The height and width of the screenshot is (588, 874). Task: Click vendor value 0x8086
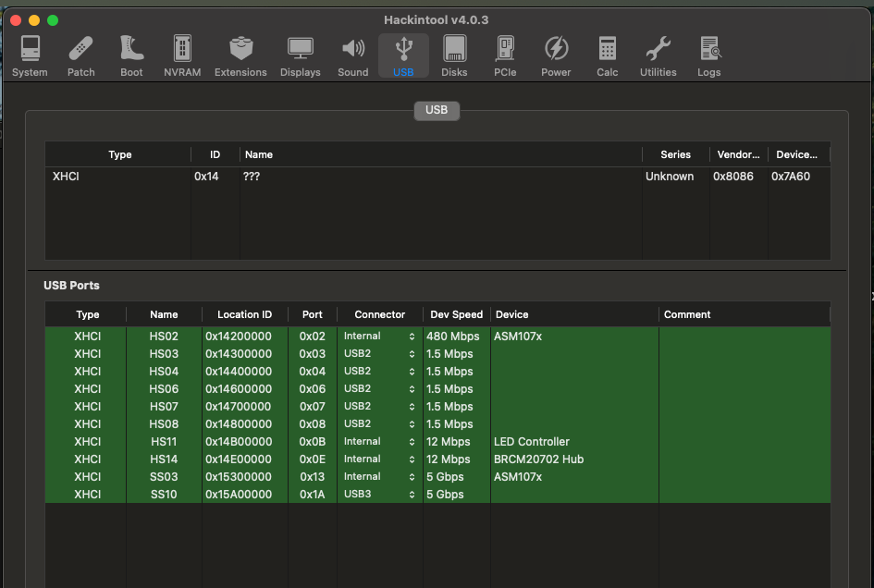(x=733, y=176)
